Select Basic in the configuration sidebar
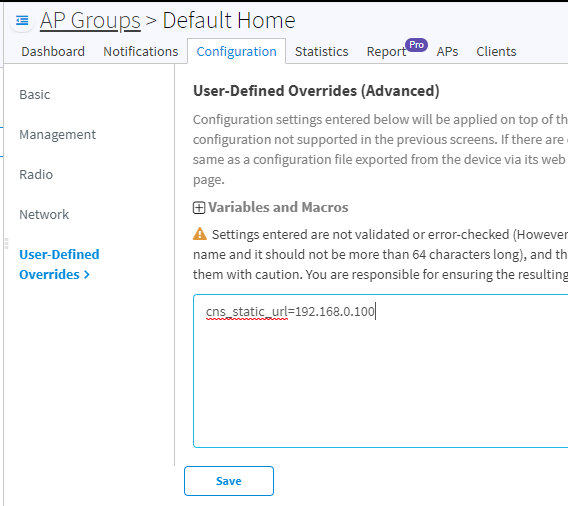 [35, 95]
